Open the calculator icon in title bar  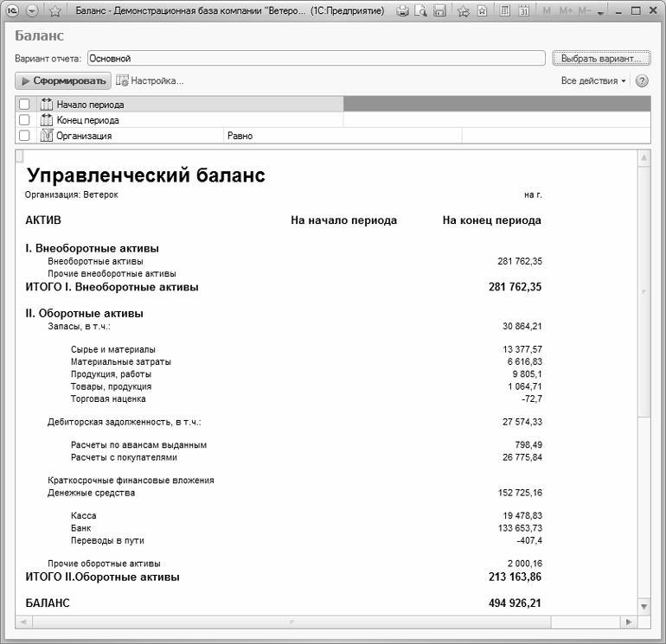[504, 11]
